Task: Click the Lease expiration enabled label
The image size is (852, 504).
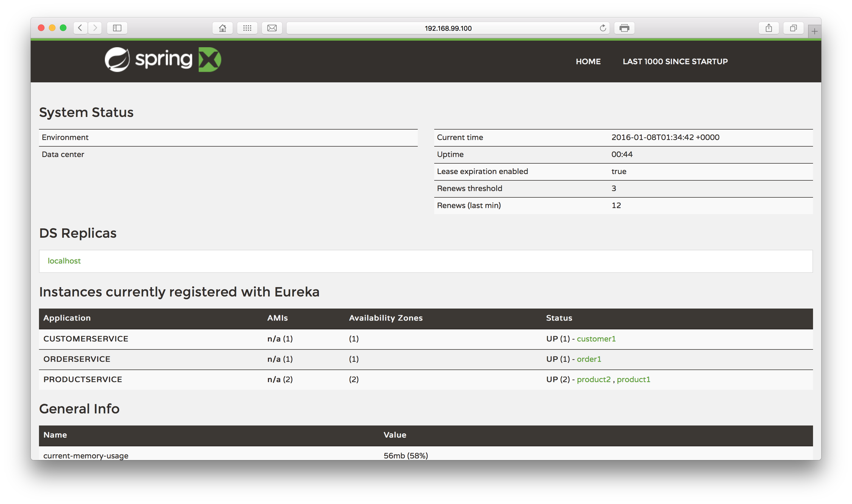Action: pos(482,171)
